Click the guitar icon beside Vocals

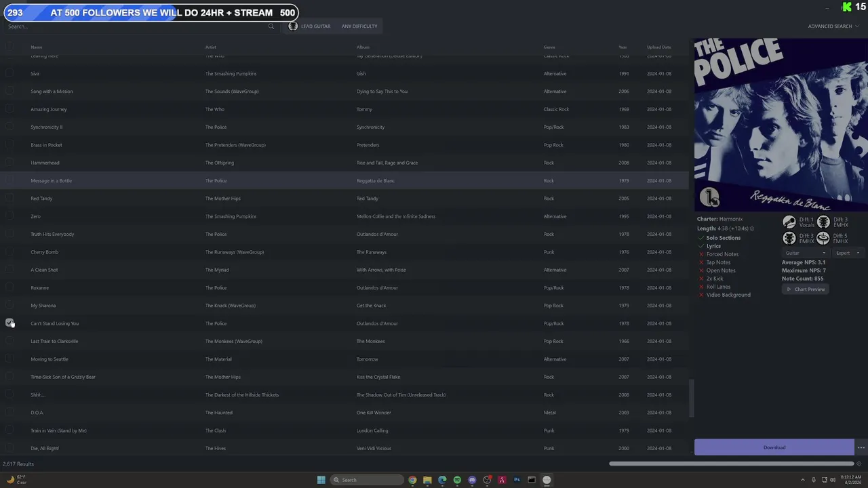click(x=823, y=222)
